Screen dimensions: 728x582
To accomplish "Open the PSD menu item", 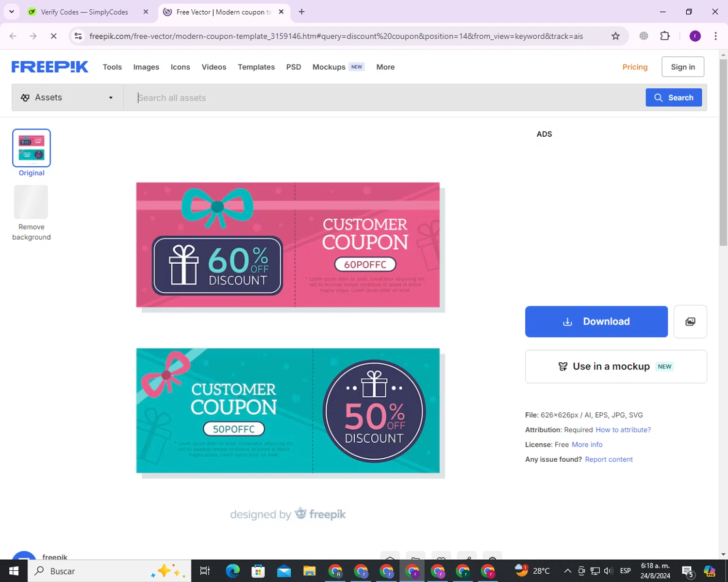I will (294, 67).
